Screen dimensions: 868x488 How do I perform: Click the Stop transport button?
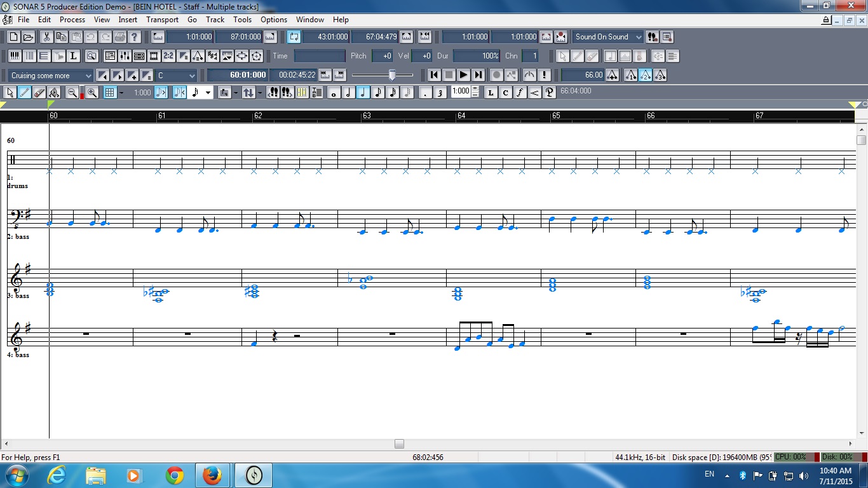(x=449, y=75)
